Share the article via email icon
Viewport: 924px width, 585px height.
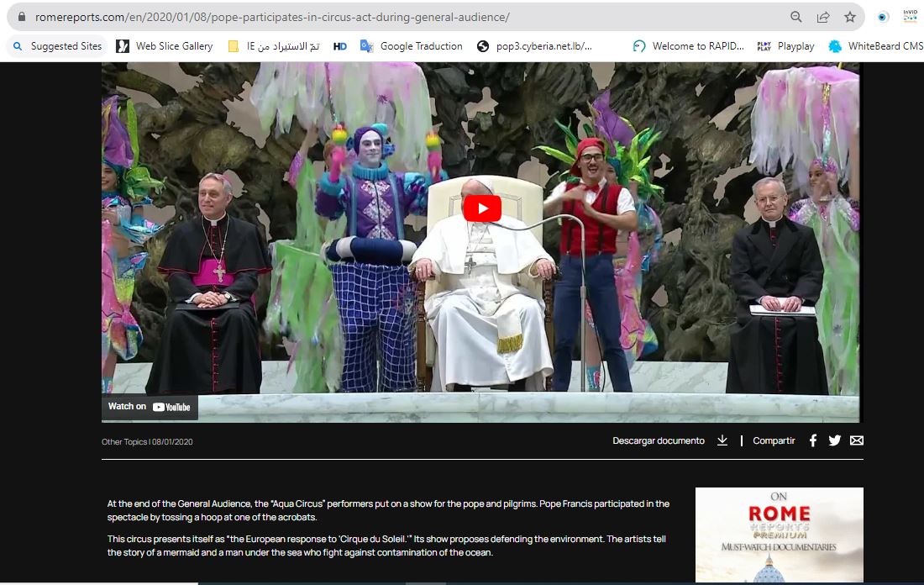[x=856, y=440]
